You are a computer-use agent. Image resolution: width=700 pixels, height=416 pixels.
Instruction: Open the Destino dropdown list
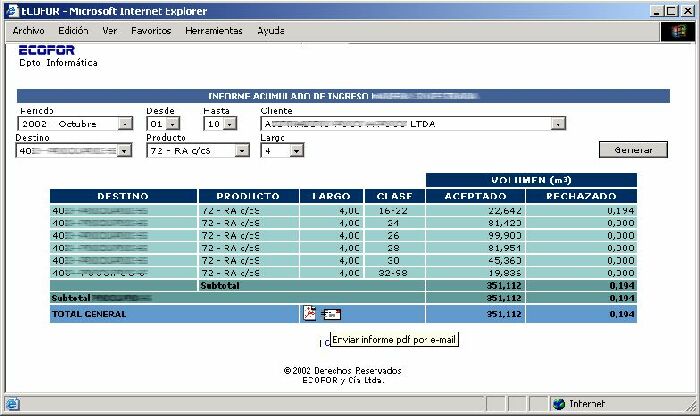(x=125, y=150)
